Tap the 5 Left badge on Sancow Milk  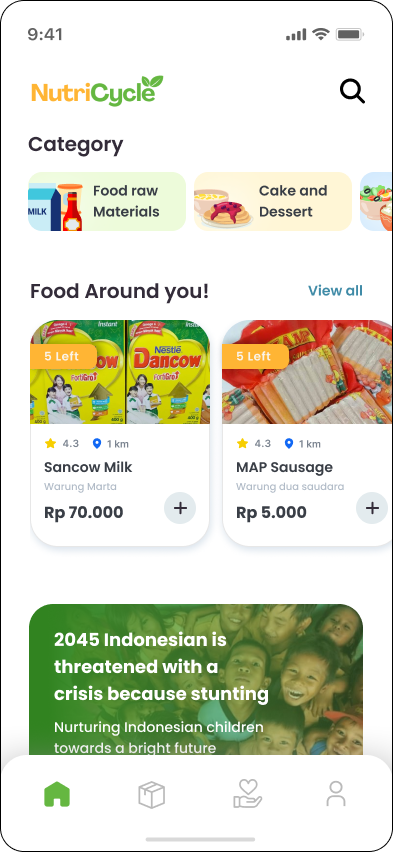pos(63,356)
